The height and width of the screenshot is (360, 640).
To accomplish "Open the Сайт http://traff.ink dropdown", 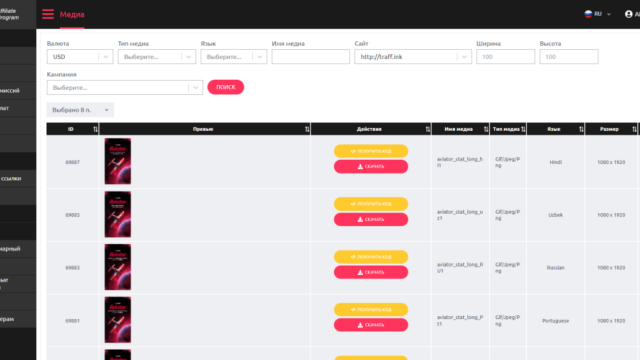I will pyautogui.click(x=413, y=57).
